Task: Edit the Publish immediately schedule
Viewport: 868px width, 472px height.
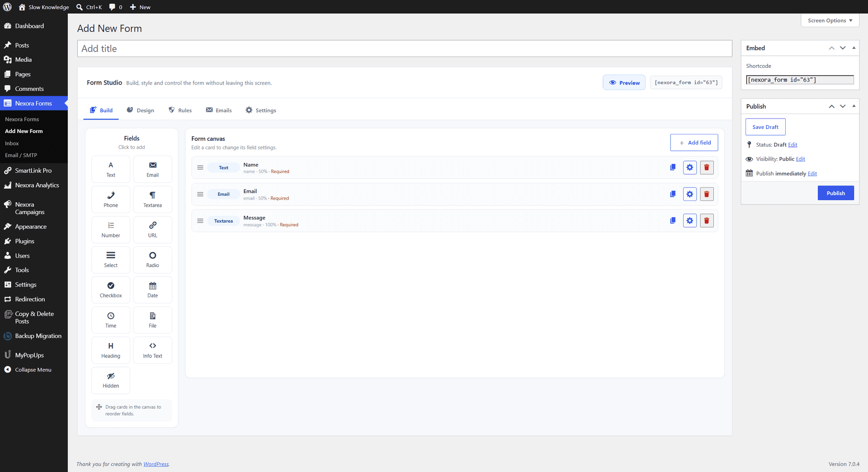Action: click(x=812, y=173)
